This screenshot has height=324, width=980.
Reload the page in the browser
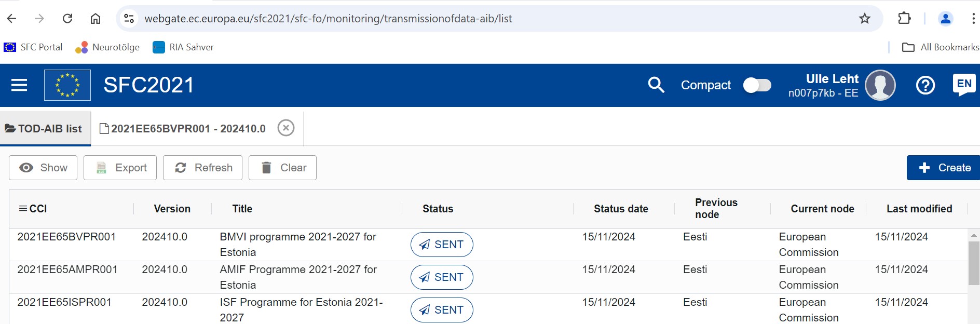(67, 19)
